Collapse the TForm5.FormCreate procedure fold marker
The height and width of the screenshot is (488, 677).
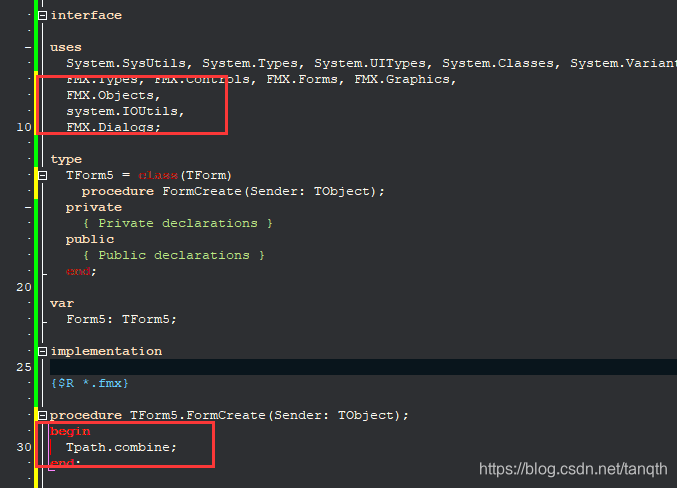42,415
